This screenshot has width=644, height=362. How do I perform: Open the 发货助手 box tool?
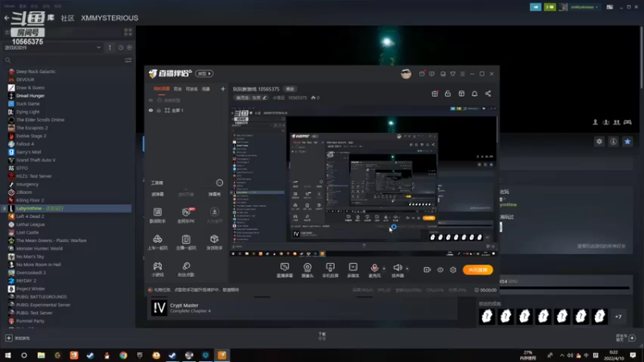coord(214,242)
